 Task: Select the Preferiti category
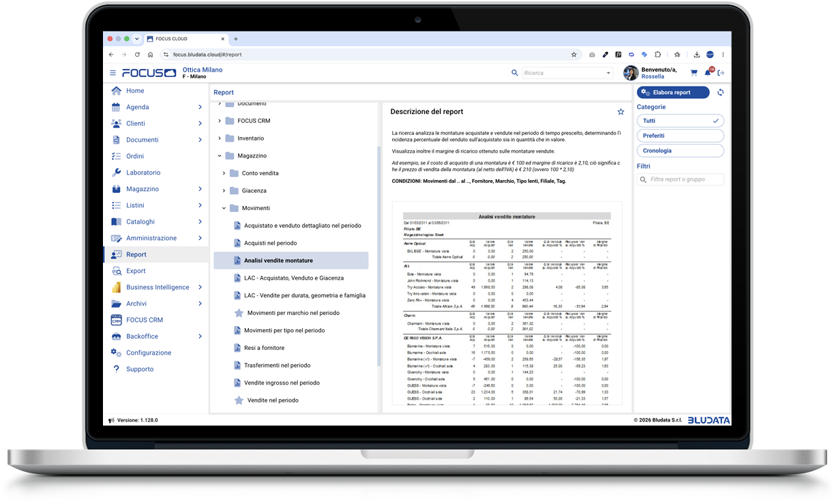tap(681, 136)
